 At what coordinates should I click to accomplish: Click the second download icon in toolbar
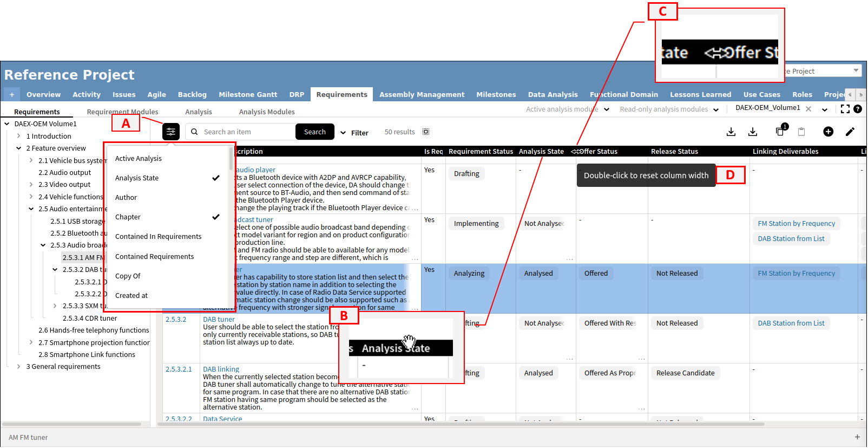tap(753, 132)
